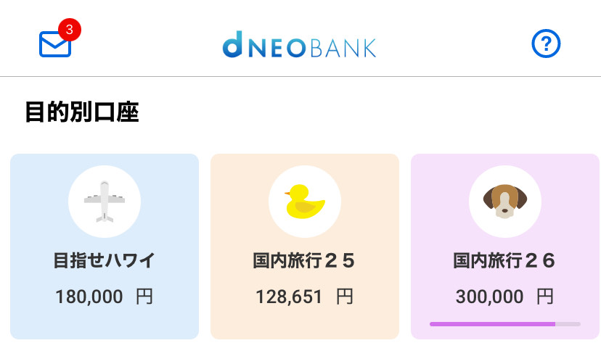Open help with the question mark icon
Viewport: 601px width, 364px height.
coord(546,44)
